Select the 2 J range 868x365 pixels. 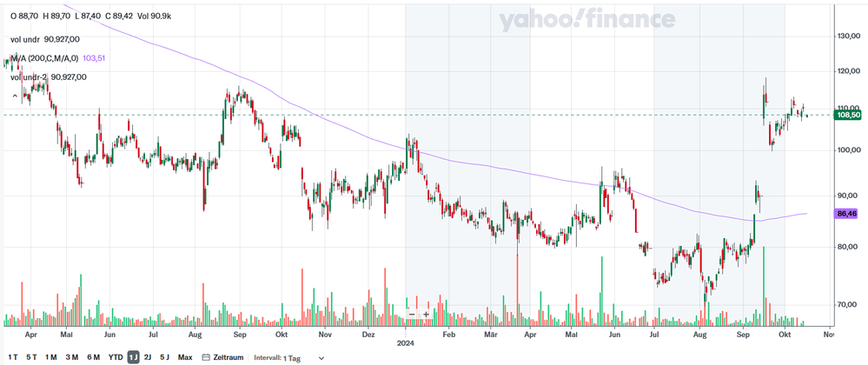[148, 357]
